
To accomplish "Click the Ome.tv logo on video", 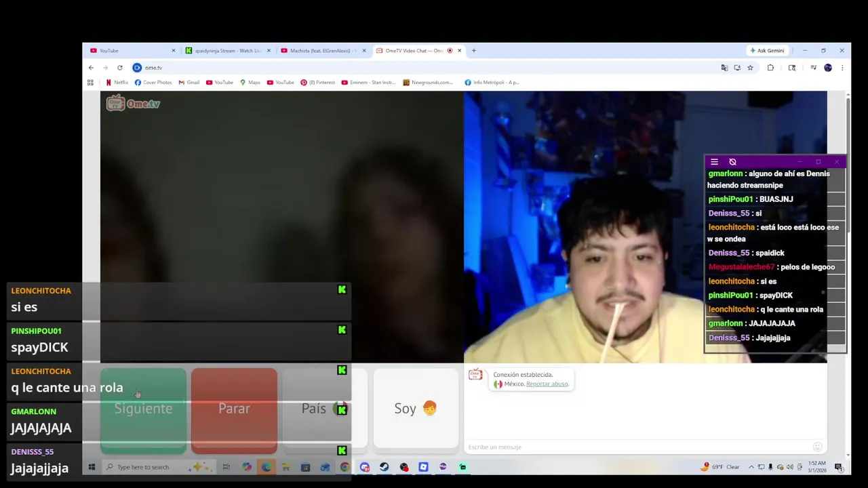I will (x=134, y=103).
